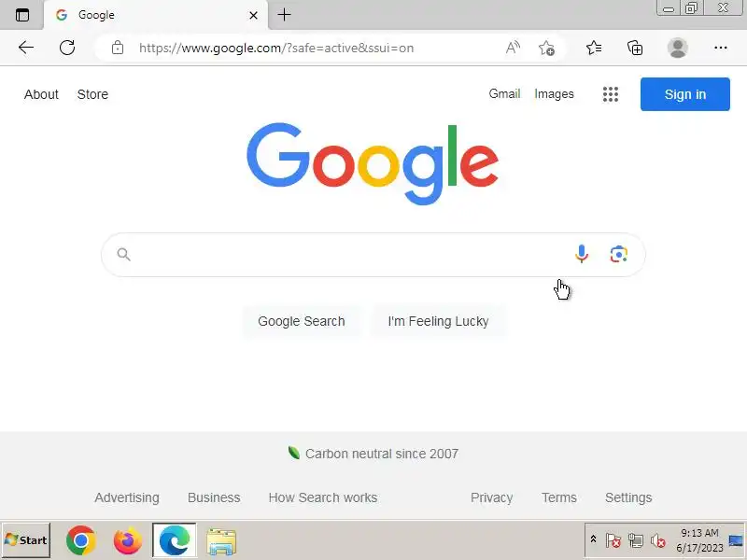
Task: Add this page to favorites star icon
Action: (546, 48)
